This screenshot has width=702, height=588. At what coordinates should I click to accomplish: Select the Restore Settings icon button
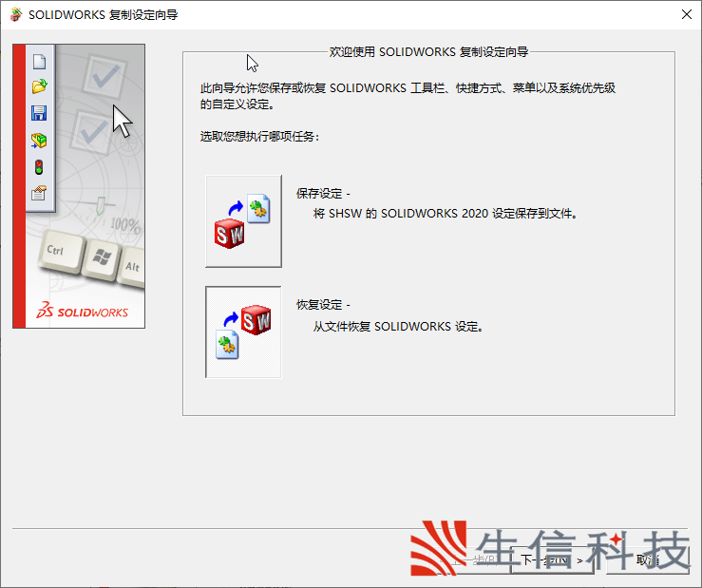(243, 332)
